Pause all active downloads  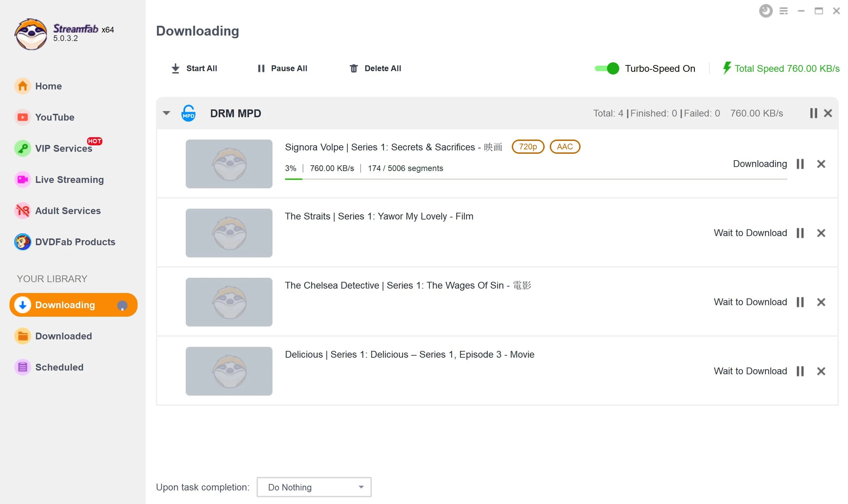click(282, 68)
